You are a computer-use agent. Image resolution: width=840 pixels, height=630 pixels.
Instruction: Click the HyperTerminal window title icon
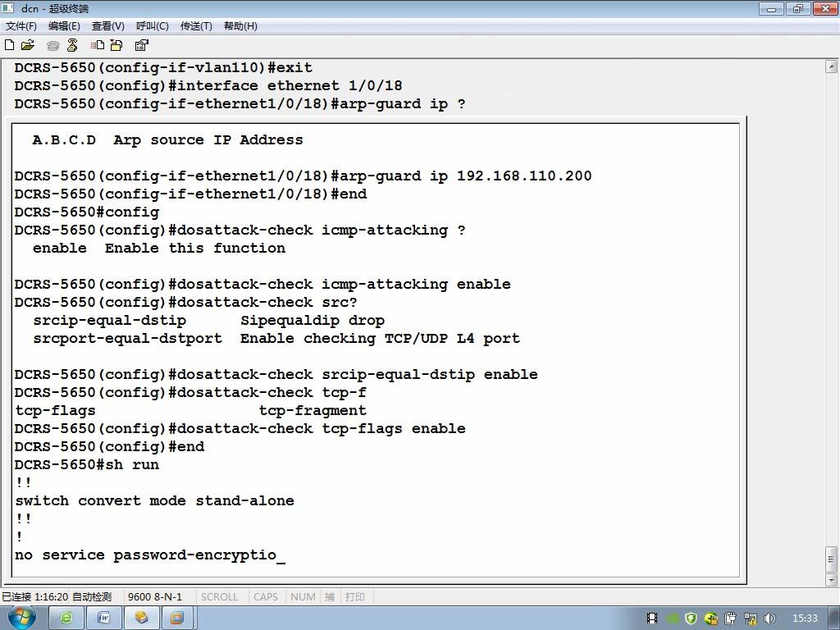pyautogui.click(x=7, y=7)
